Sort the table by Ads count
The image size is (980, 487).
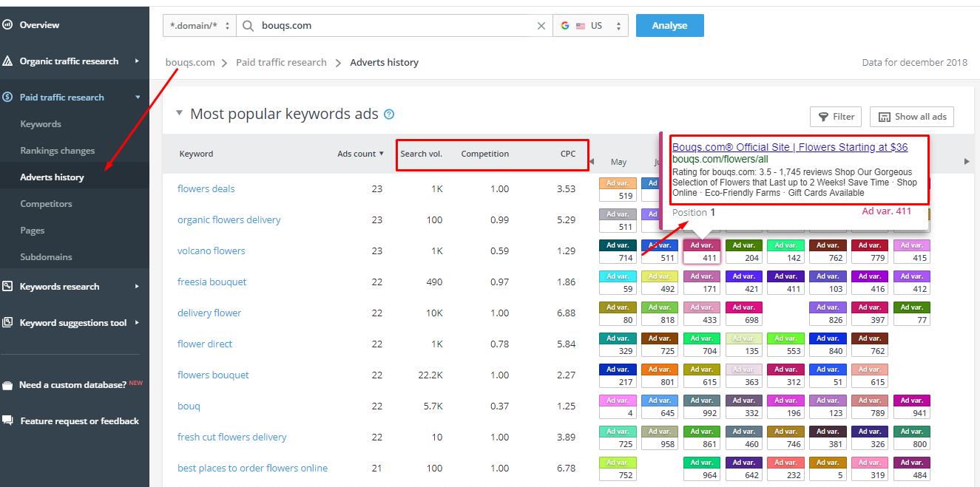coord(360,154)
